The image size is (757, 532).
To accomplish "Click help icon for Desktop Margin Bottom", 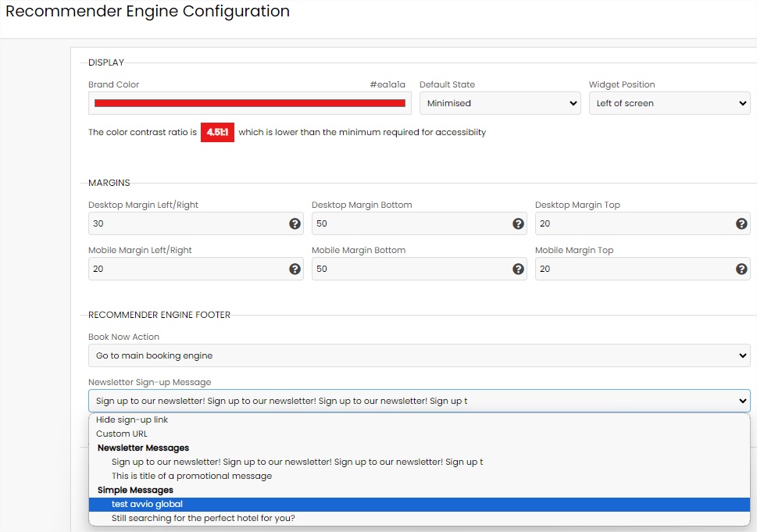I will pyautogui.click(x=518, y=223).
